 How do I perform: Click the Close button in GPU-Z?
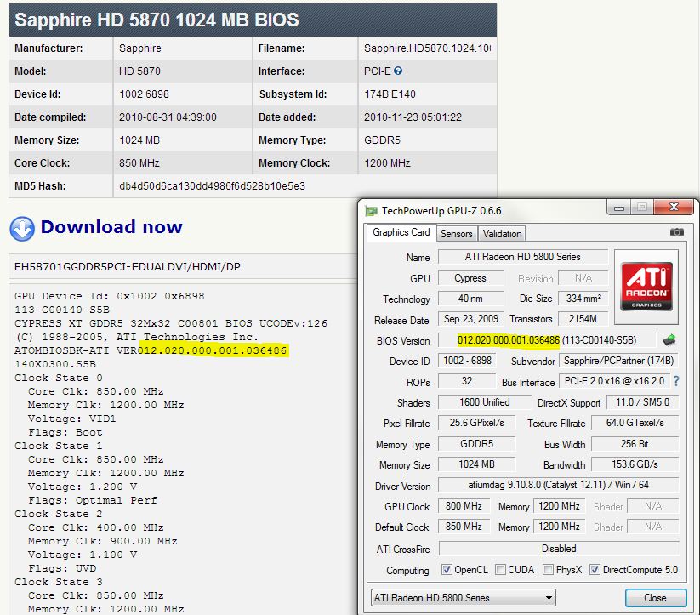(x=655, y=598)
